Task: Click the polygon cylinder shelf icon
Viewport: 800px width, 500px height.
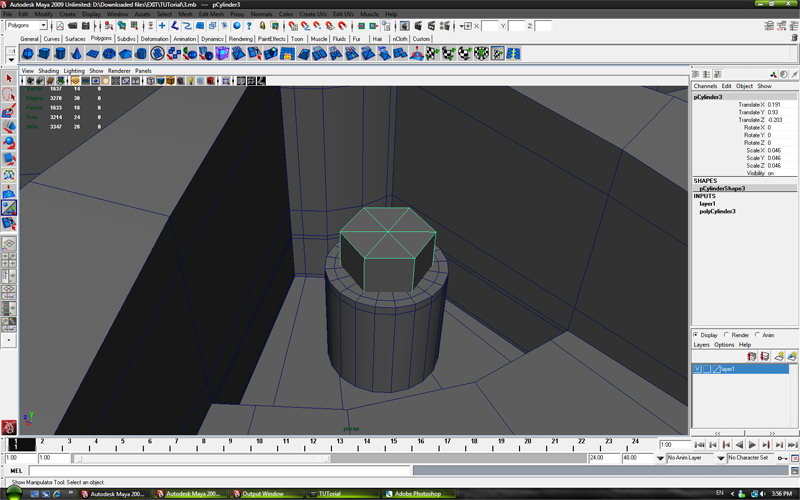Action: point(58,54)
